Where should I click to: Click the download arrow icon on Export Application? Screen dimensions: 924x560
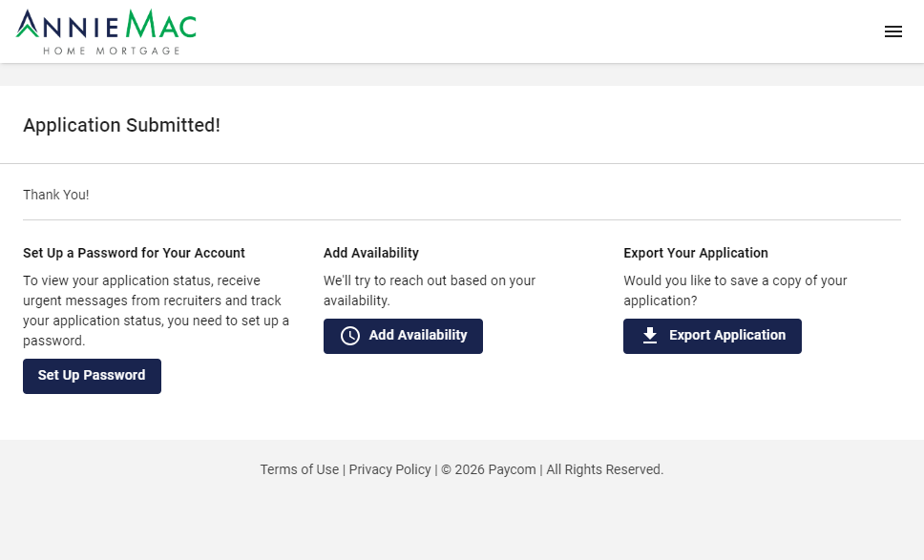(x=650, y=336)
